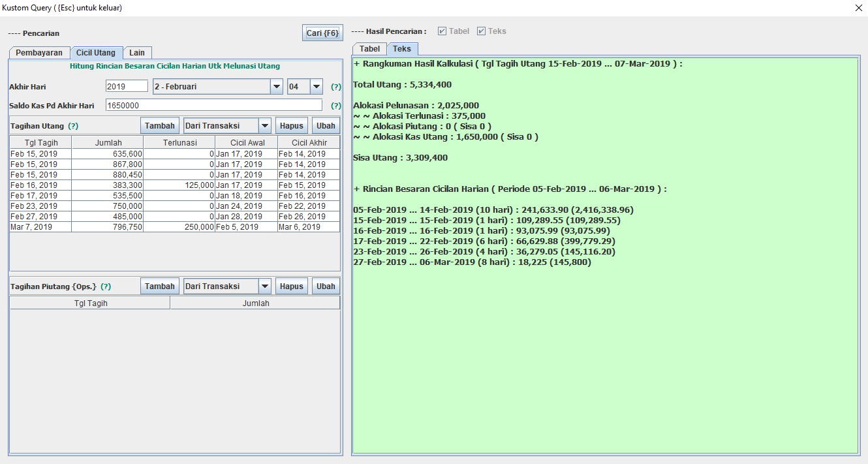This screenshot has width=868, height=464.
Task: Expand Dari Transaksi dropdown in Tagihan Piutang
Action: (264, 286)
